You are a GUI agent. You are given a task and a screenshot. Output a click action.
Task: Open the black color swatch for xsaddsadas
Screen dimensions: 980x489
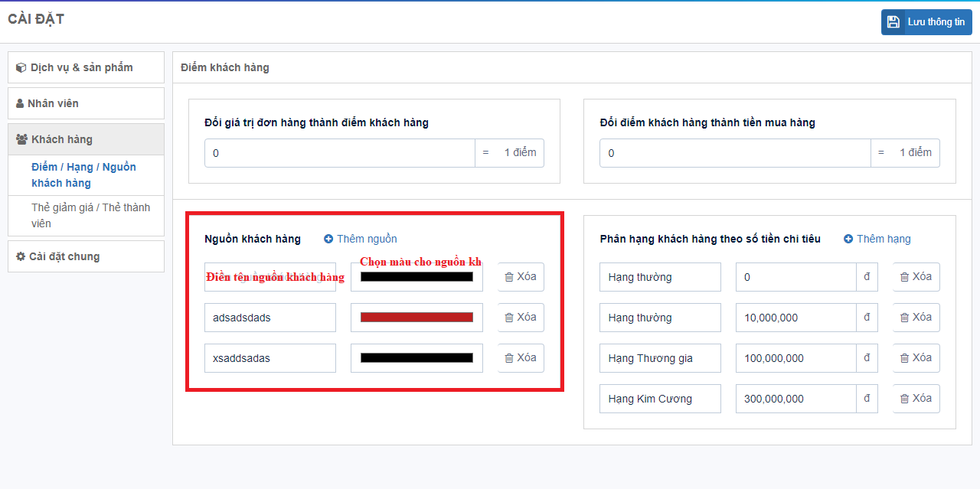pyautogui.click(x=416, y=358)
